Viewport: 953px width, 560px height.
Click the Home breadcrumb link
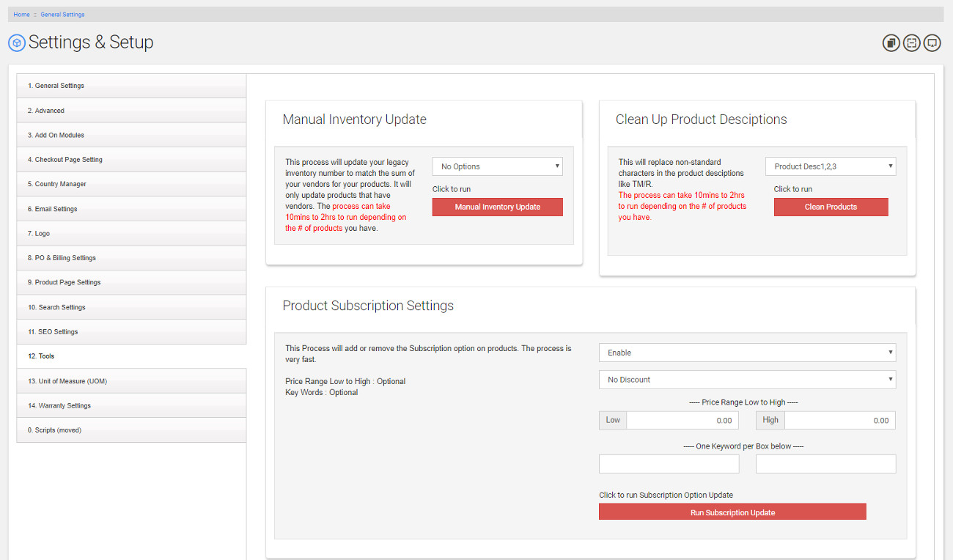click(21, 15)
